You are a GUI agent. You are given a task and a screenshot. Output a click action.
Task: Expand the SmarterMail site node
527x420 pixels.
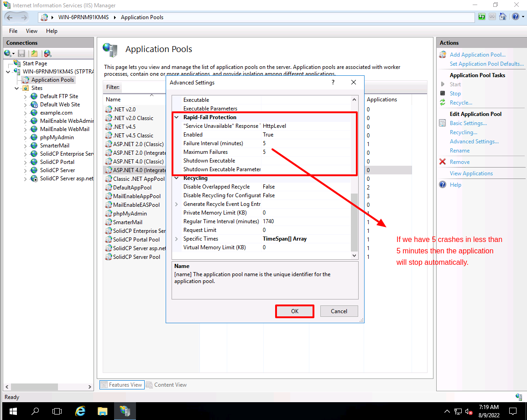point(25,146)
